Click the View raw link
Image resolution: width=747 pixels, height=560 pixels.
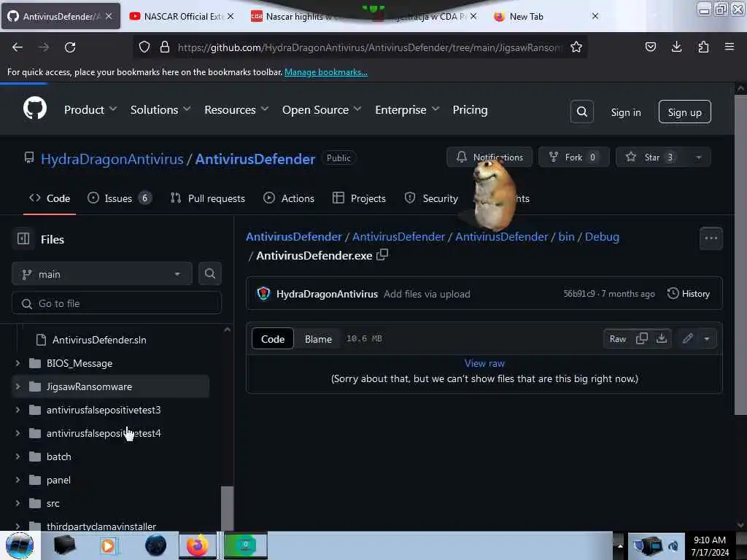[x=484, y=363]
